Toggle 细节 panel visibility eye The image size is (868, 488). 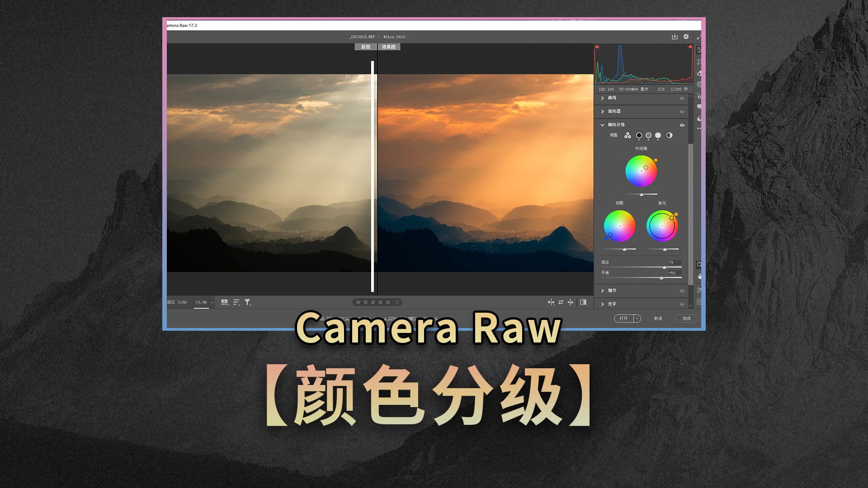(x=682, y=291)
